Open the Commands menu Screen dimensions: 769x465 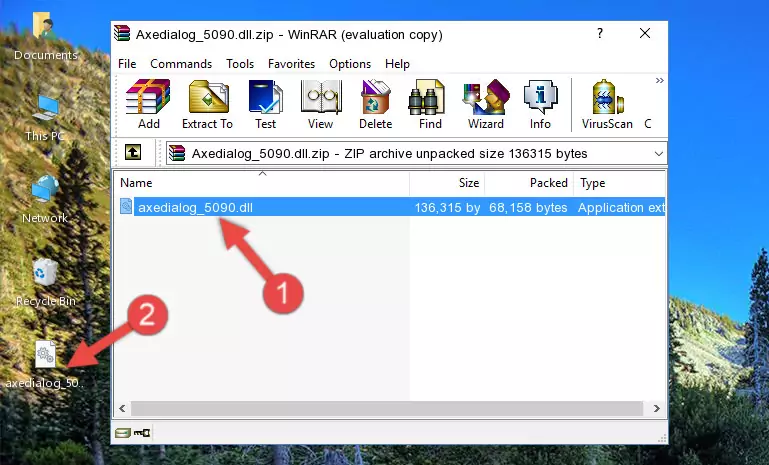(181, 64)
